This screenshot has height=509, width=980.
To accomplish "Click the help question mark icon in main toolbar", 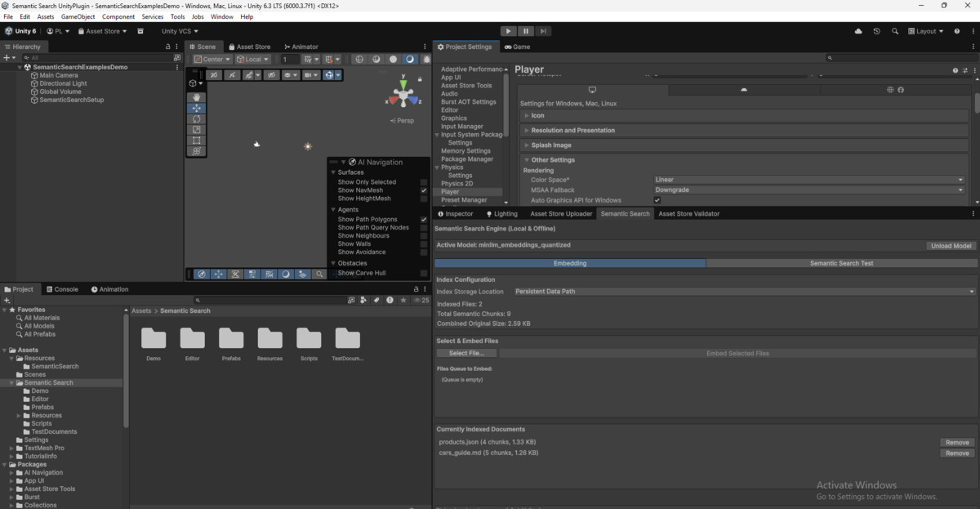I will [955, 31].
